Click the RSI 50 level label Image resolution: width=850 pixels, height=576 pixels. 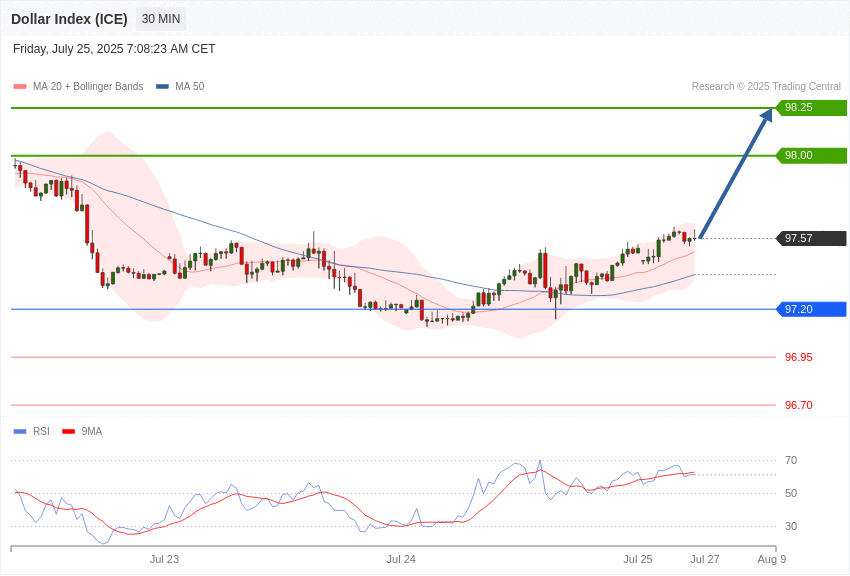pos(791,494)
